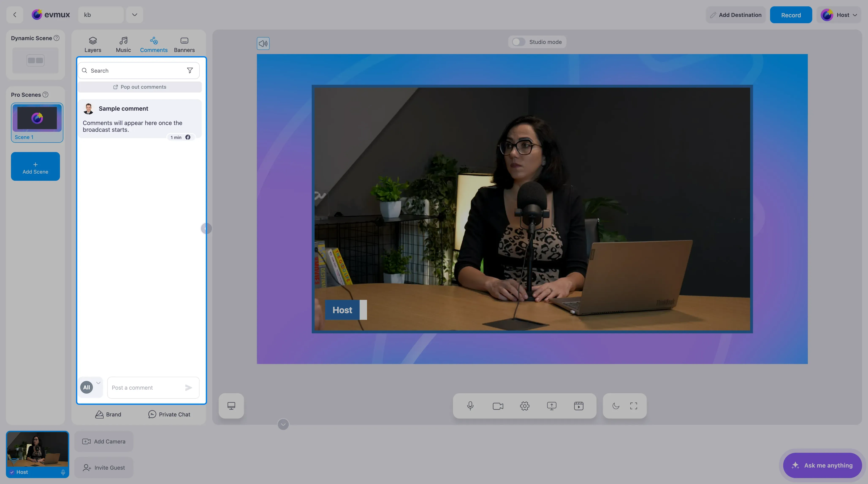The image size is (868, 484).
Task: Select the Scene 1 thumbnail
Action: pyautogui.click(x=37, y=122)
